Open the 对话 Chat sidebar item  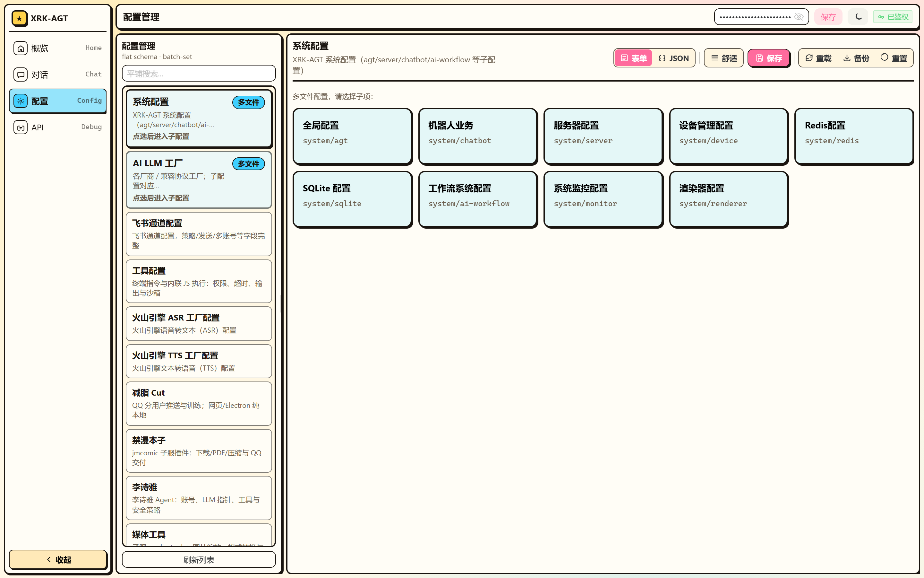tap(58, 74)
